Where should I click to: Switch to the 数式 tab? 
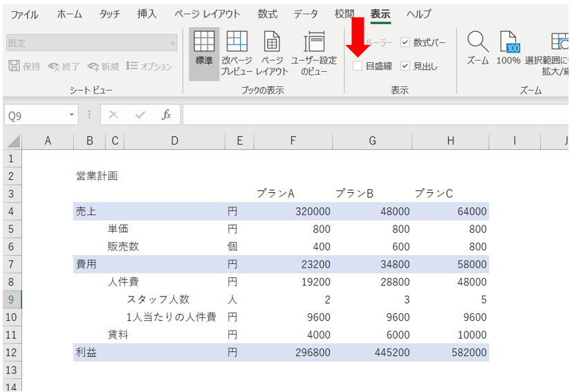[268, 14]
